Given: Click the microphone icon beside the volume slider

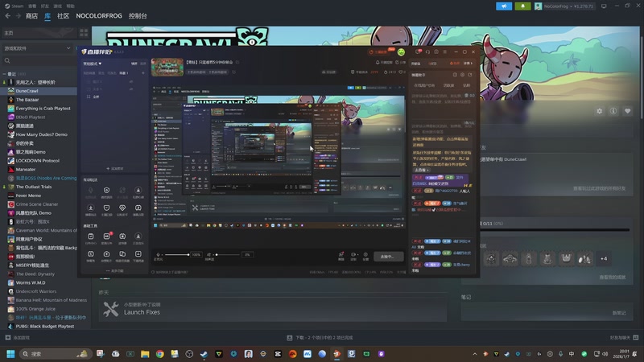Looking at the screenshot, I should [x=158, y=254].
